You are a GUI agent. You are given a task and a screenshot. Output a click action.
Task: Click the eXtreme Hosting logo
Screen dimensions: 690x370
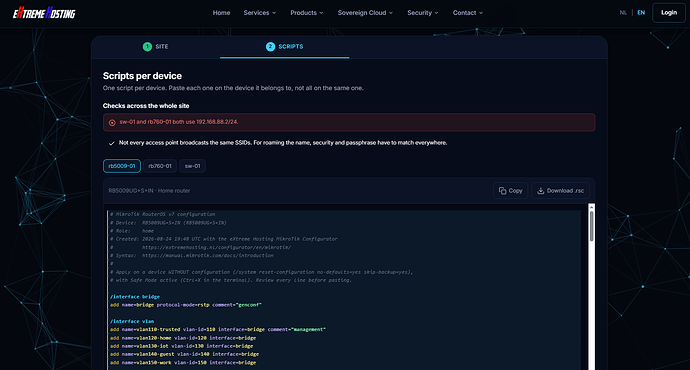pyautogui.click(x=44, y=13)
